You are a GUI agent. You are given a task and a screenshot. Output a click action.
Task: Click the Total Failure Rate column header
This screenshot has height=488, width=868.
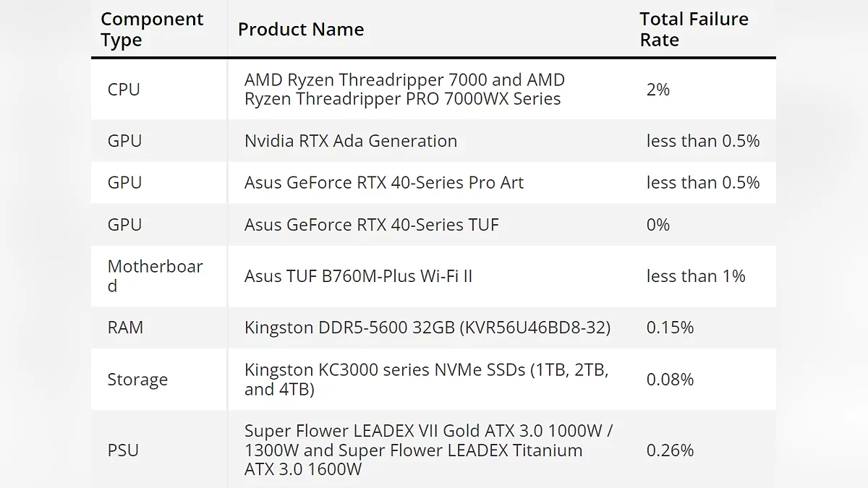(x=694, y=30)
